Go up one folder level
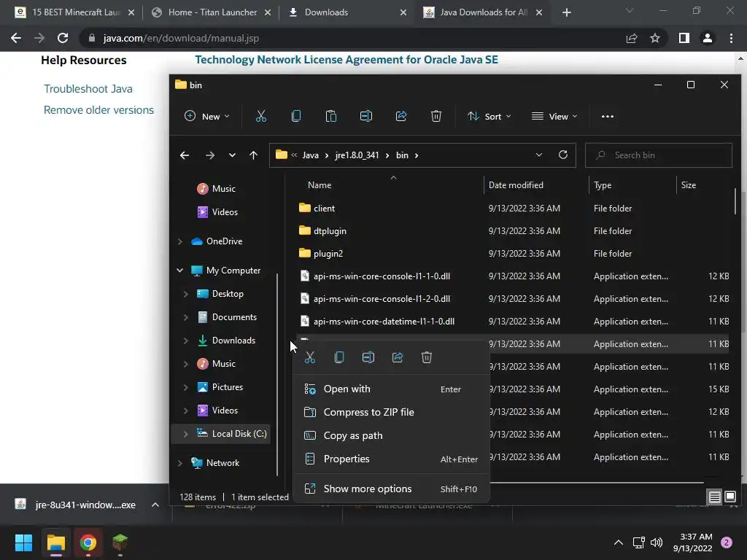 pyautogui.click(x=253, y=155)
